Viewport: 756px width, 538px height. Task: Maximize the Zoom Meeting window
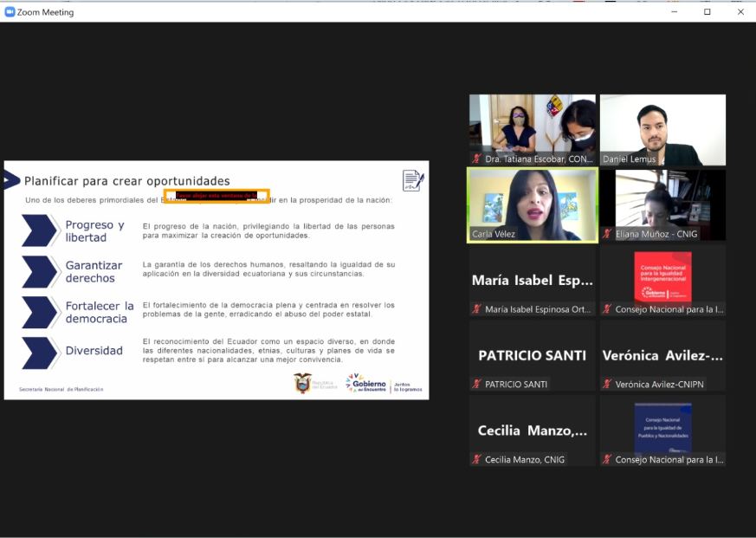pyautogui.click(x=707, y=12)
